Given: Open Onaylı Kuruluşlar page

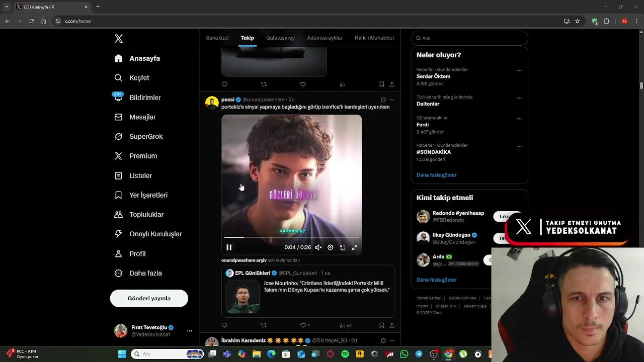Looking at the screenshot, I should pyautogui.click(x=148, y=234).
